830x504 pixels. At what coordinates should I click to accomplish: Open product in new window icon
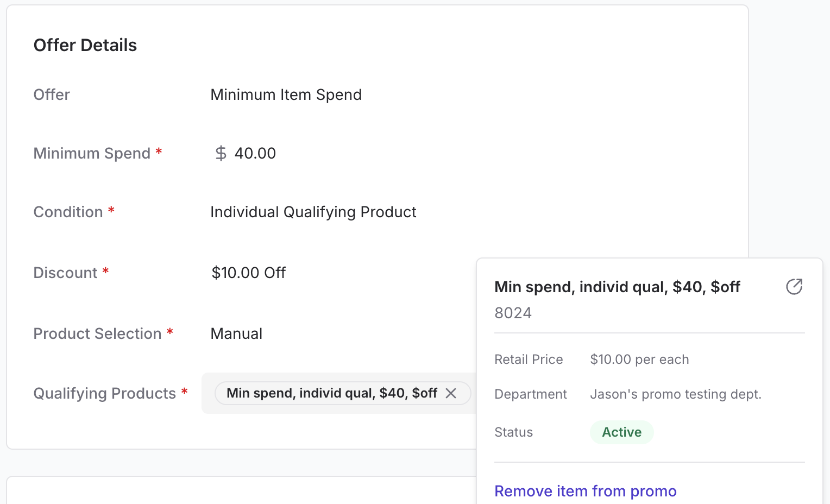tap(794, 287)
